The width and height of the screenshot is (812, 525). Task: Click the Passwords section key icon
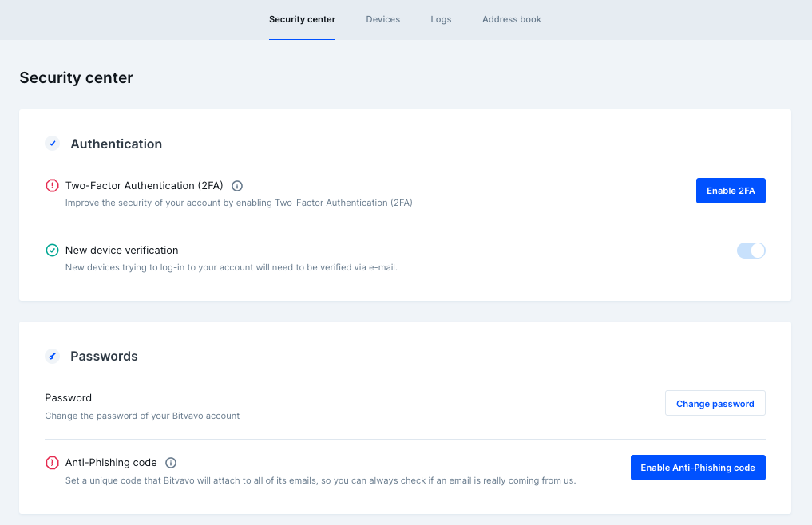click(x=53, y=356)
